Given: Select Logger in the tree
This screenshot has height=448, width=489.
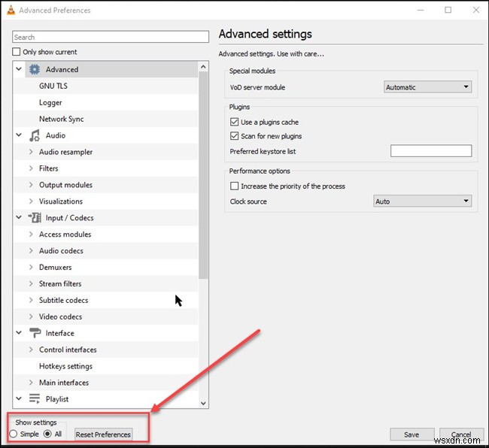Looking at the screenshot, I should coord(50,102).
